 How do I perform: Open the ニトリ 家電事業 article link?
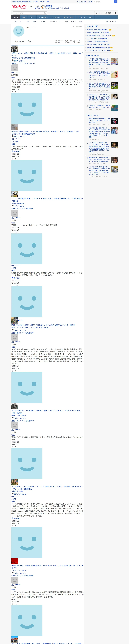click(x=47, y=200)
